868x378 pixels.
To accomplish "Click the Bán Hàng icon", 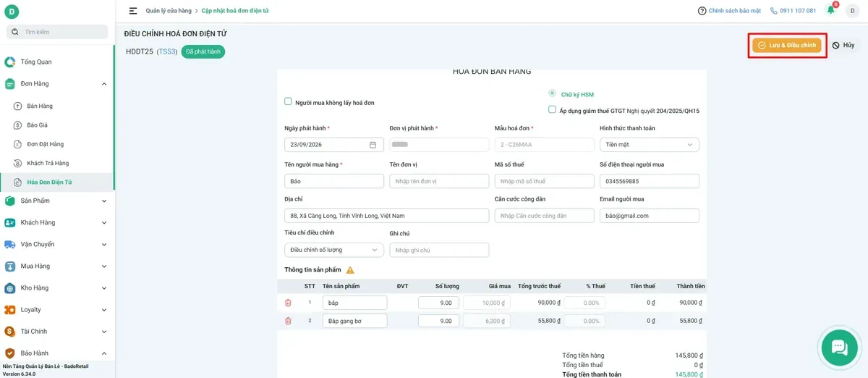I will click(x=18, y=106).
